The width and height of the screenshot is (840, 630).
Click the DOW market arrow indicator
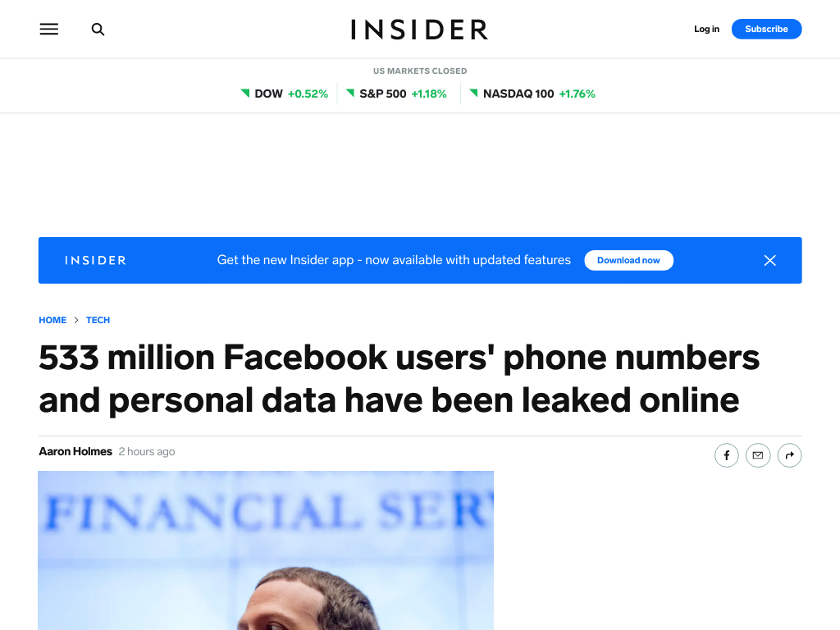pos(245,94)
